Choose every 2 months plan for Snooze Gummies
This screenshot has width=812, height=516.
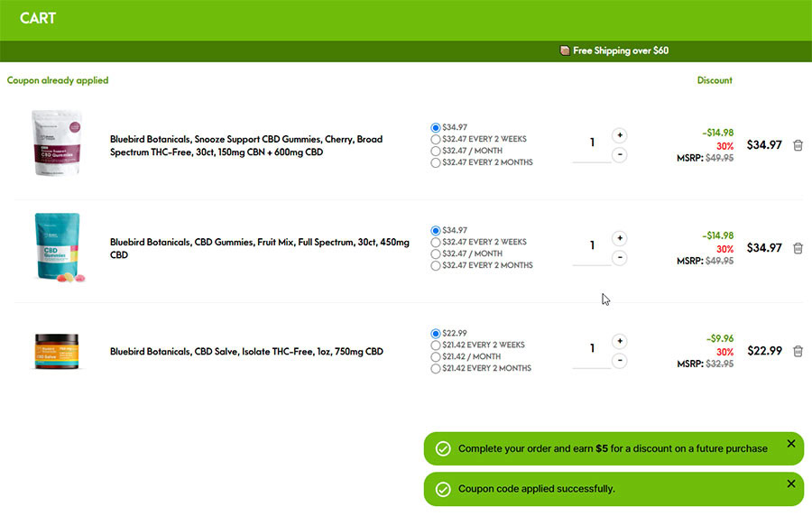coord(436,163)
